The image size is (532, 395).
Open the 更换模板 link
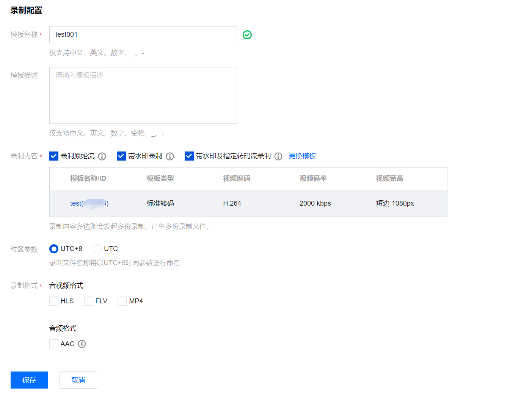[302, 156]
